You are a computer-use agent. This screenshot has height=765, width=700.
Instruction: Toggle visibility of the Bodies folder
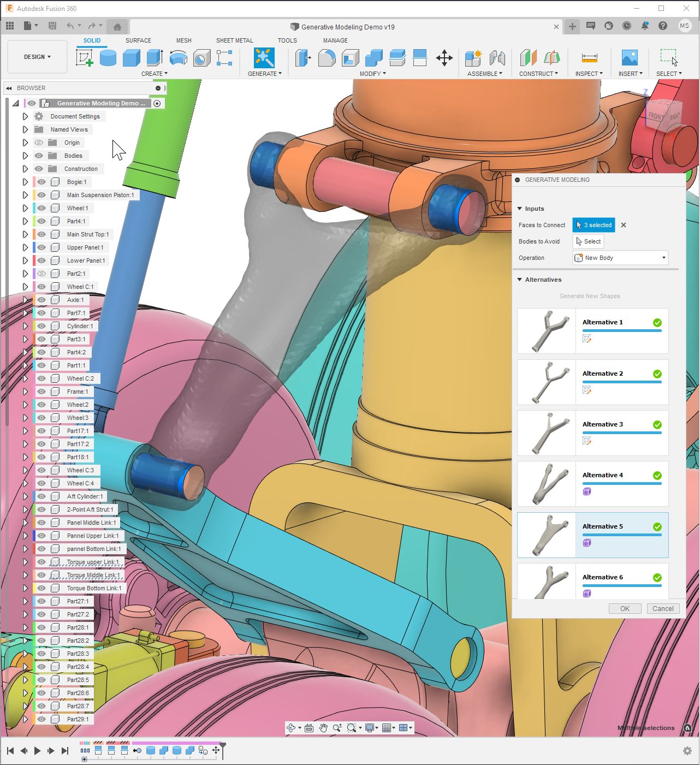[39, 156]
